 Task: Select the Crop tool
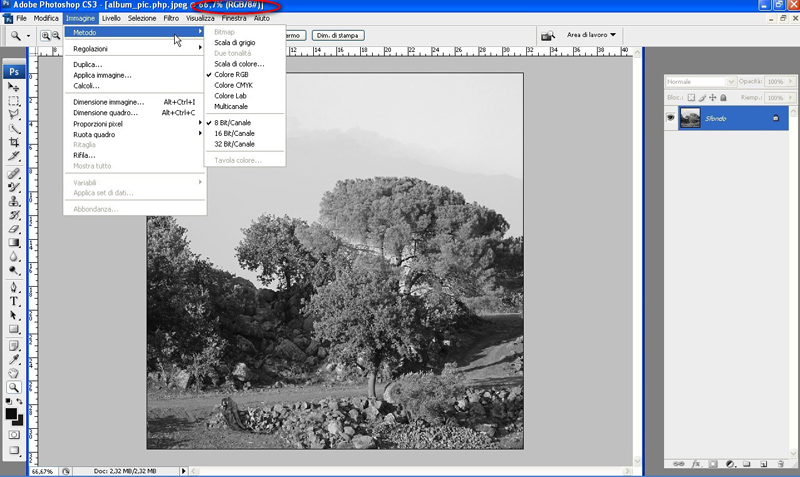pyautogui.click(x=14, y=143)
